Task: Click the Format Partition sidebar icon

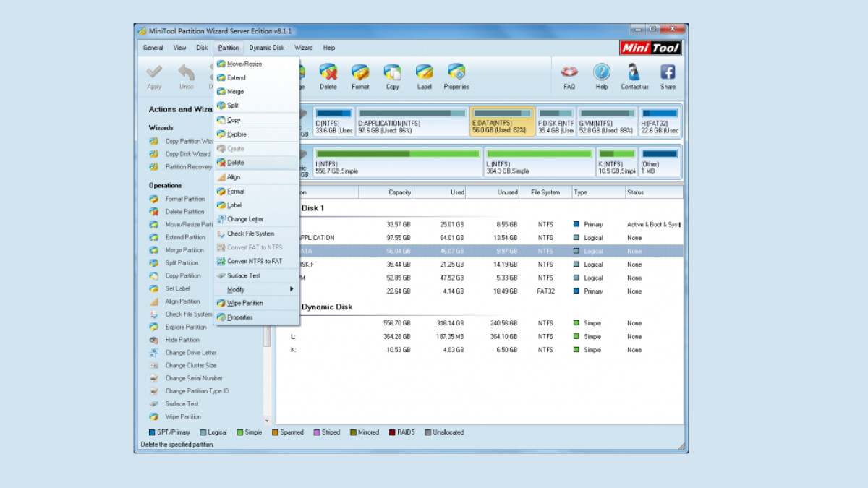Action: (x=154, y=199)
